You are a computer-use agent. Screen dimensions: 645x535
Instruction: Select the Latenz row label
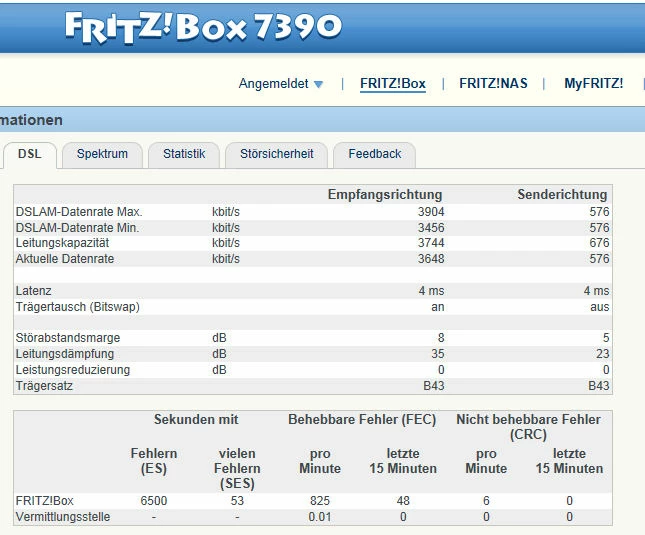pyautogui.click(x=34, y=291)
